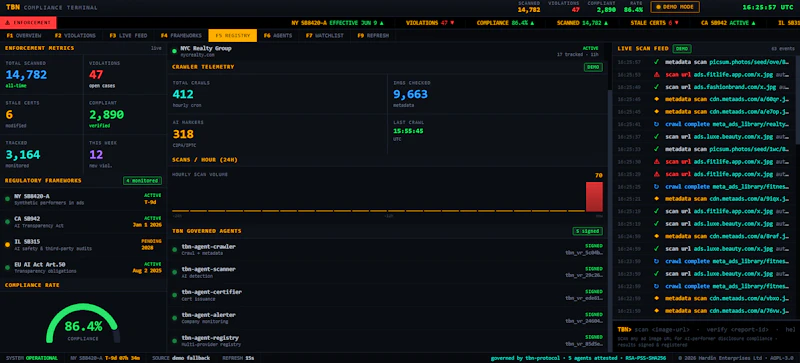Screen dimensions: 800x363
Task: Open the F7 Watchlist tab
Action: coord(325,36)
